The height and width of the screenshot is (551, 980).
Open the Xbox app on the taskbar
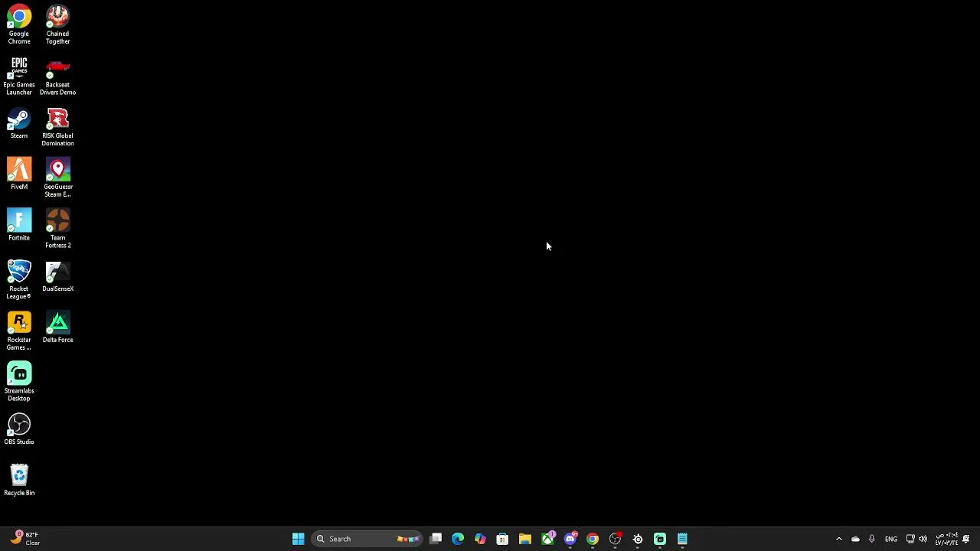pos(547,539)
